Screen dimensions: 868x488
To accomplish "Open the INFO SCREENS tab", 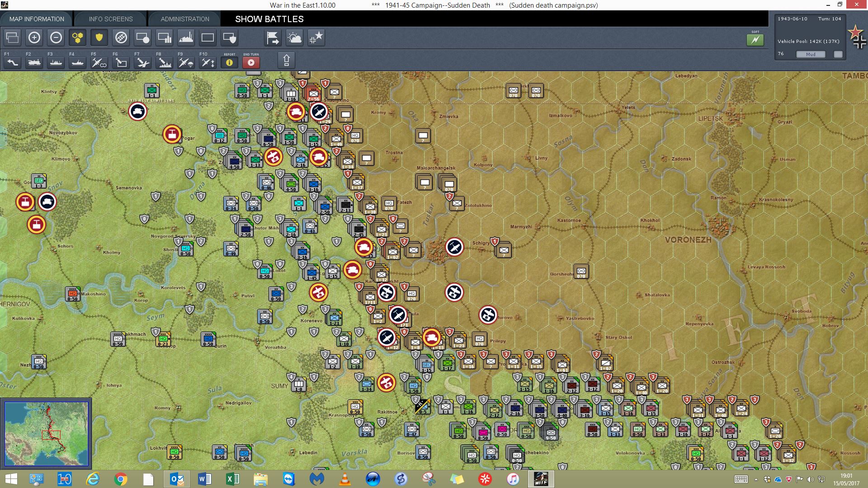I will pos(111,19).
